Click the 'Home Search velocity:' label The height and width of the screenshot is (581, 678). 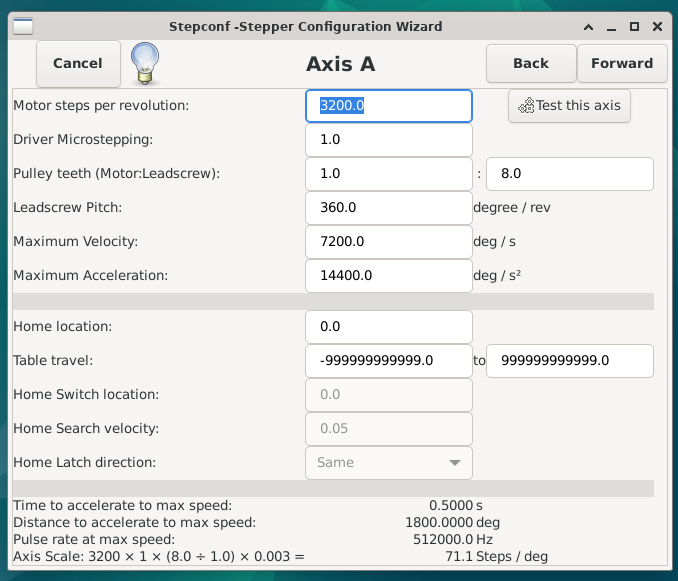[86, 428]
